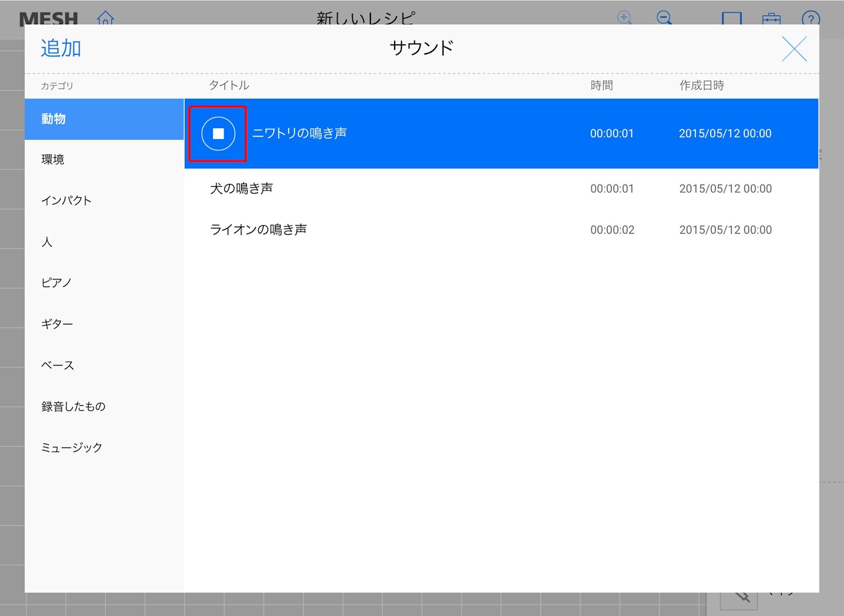Screen dimensions: 844x616
Task: Click the 時間 column header
Action: pos(601,85)
